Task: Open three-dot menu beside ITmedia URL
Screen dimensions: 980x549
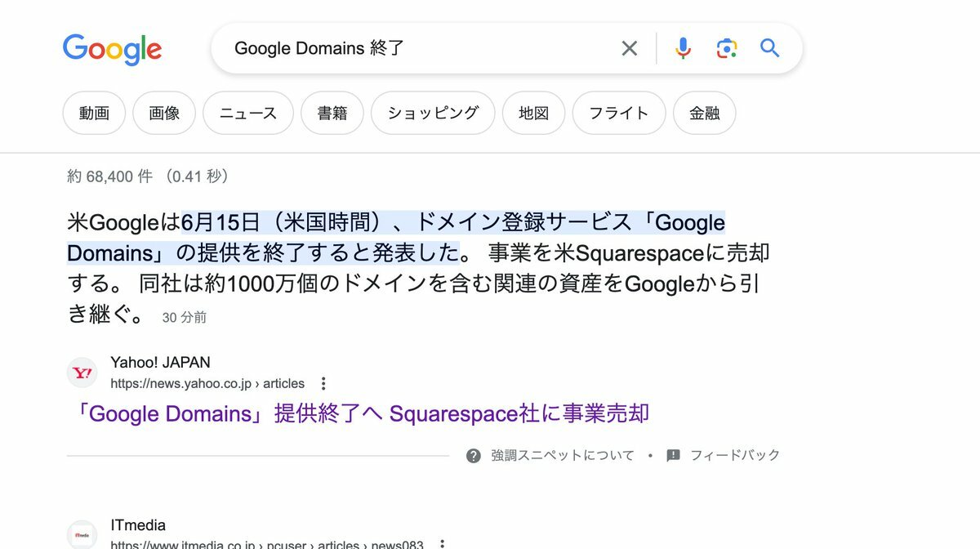Action: click(x=441, y=544)
